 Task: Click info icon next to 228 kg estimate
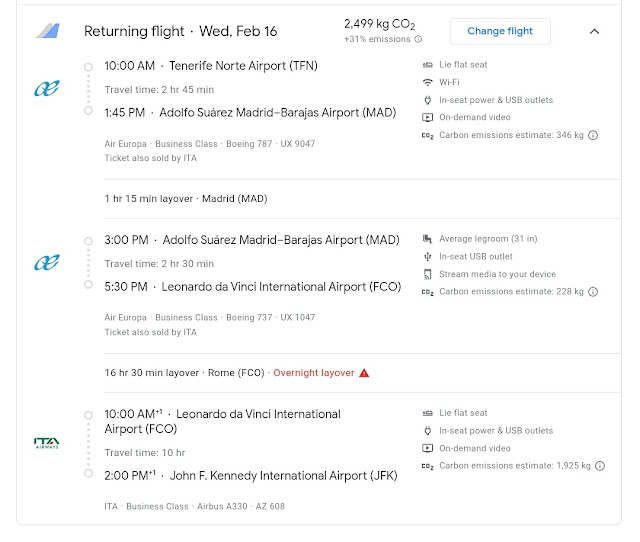tap(593, 292)
